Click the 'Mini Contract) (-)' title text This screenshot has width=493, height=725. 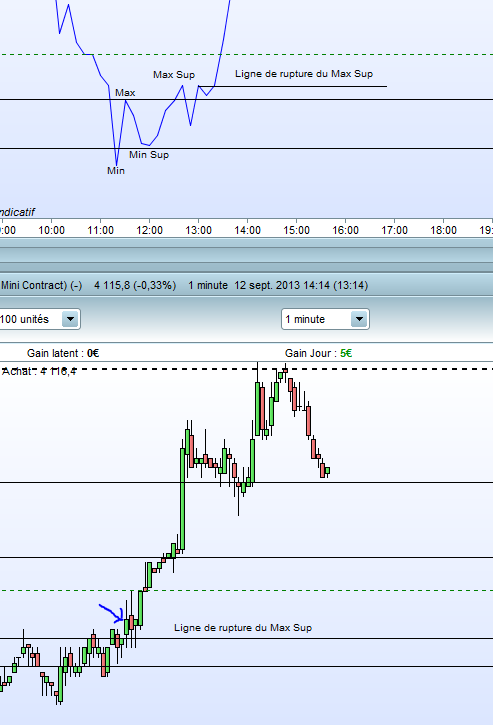[41, 285]
